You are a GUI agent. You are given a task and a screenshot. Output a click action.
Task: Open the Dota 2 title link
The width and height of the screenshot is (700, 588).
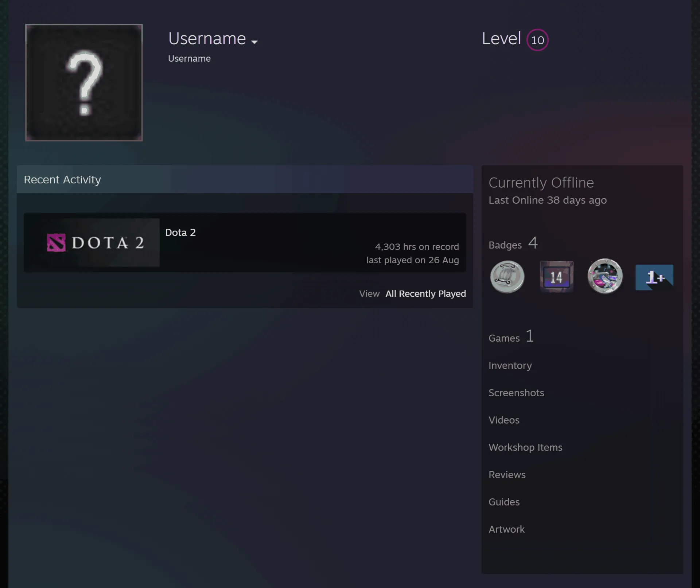(180, 233)
